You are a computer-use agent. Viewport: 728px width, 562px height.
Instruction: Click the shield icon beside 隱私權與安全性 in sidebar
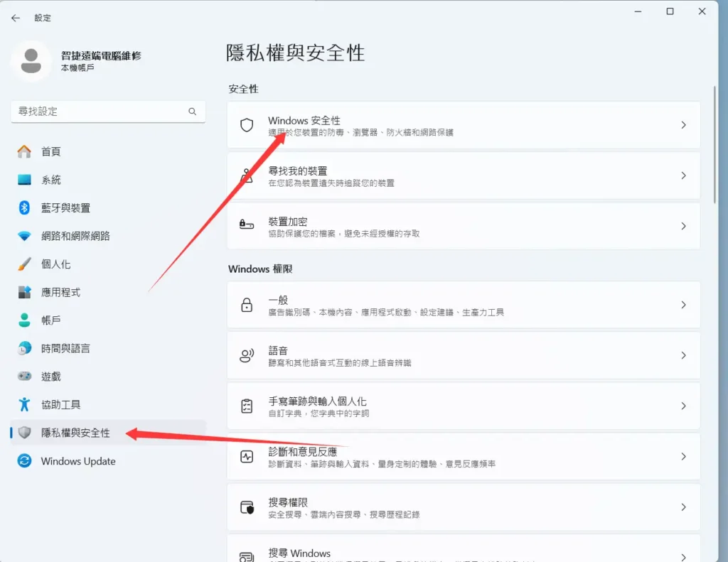pos(24,433)
